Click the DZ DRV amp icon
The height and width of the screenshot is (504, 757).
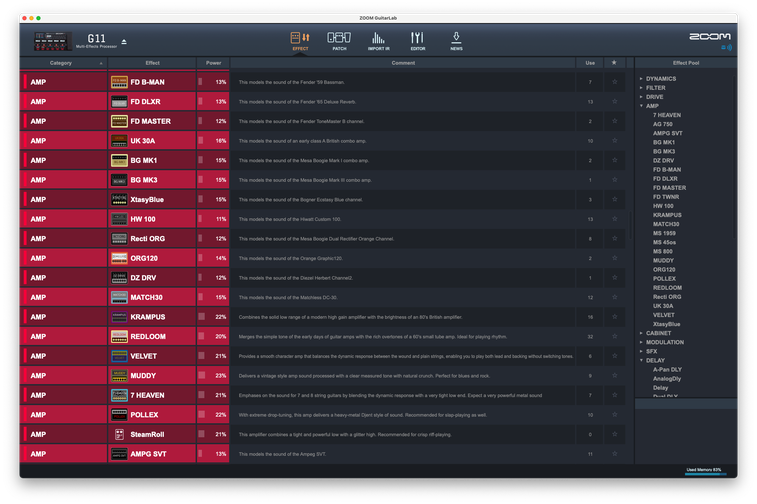point(119,278)
